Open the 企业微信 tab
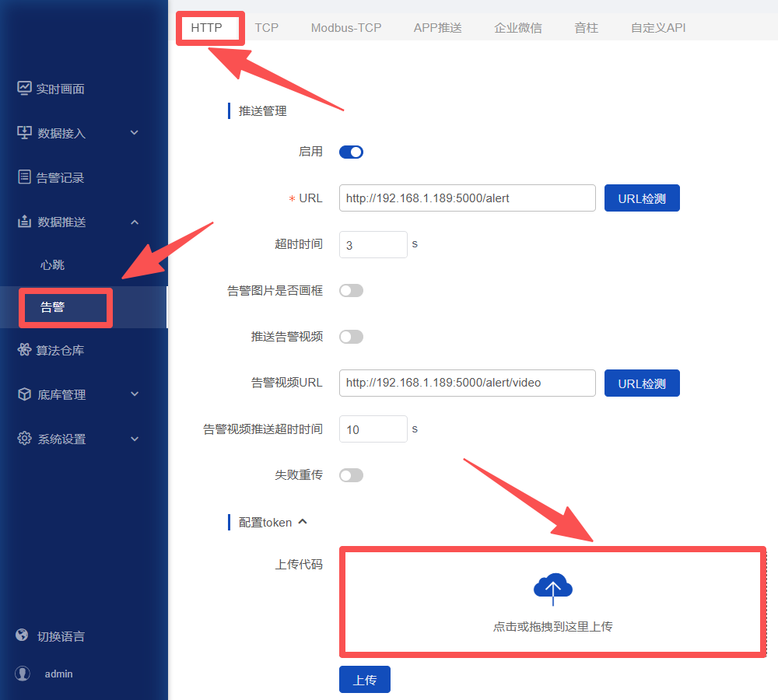Image resolution: width=778 pixels, height=700 pixels. click(518, 28)
